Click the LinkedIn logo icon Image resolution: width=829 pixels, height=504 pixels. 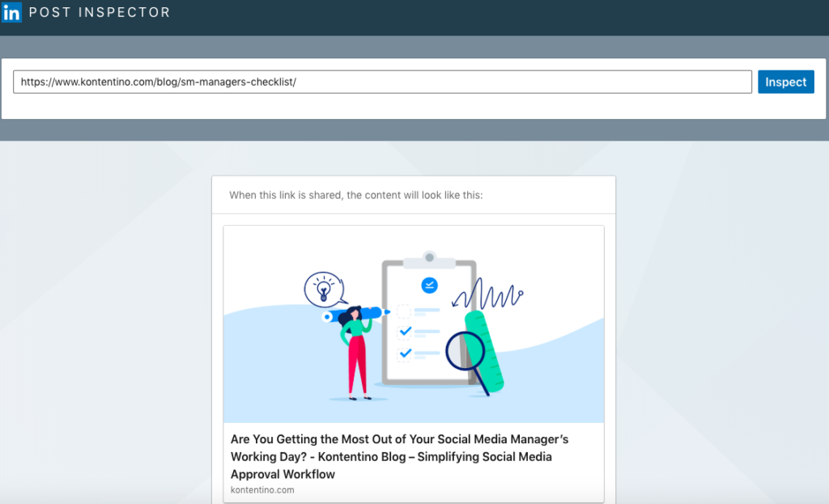click(x=11, y=11)
